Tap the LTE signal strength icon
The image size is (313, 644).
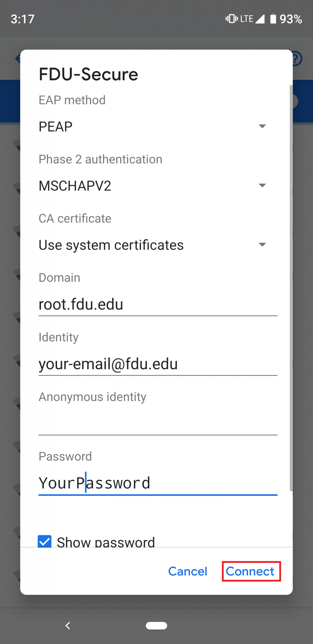260,19
